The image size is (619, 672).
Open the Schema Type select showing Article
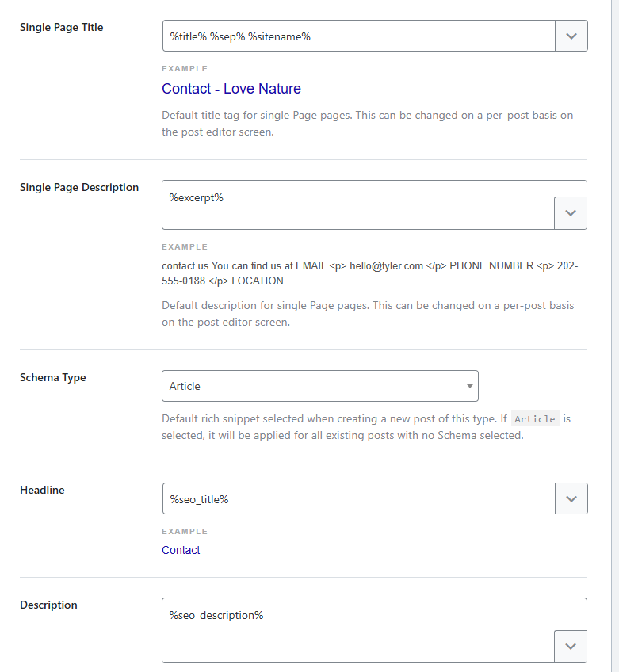coord(319,386)
